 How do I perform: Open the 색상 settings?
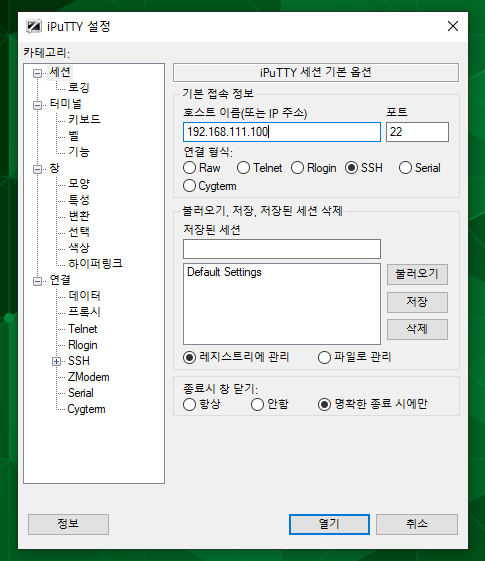[79, 248]
